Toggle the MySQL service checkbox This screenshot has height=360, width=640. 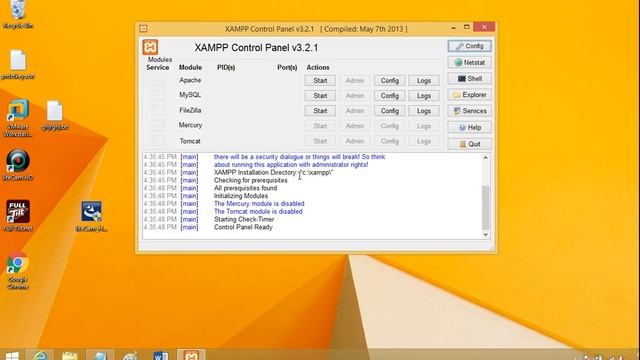tap(158, 95)
